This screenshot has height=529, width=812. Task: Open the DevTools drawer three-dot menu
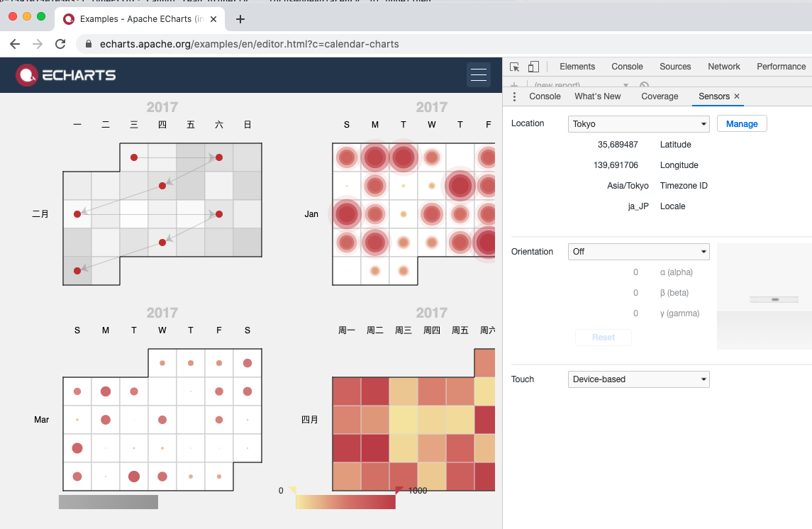514,96
